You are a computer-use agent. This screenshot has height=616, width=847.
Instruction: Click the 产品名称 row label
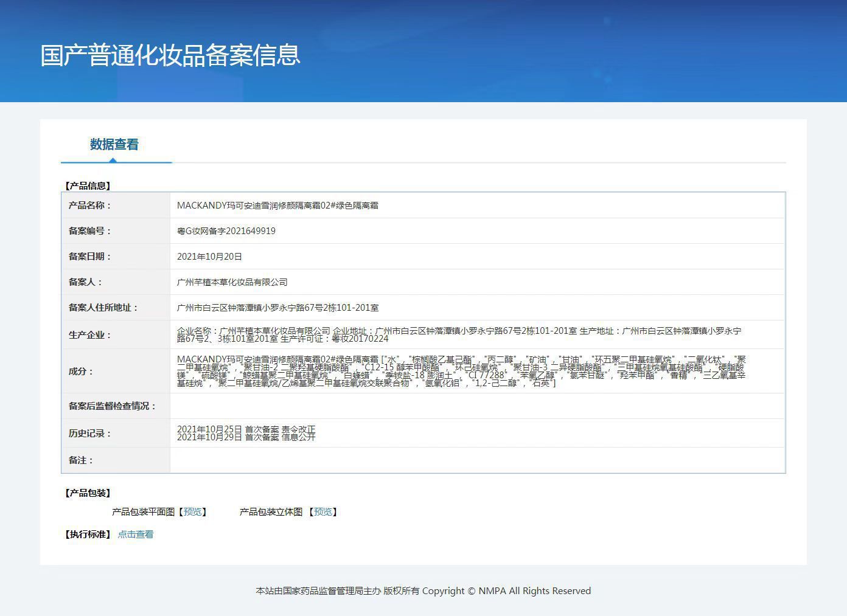pyautogui.click(x=90, y=206)
